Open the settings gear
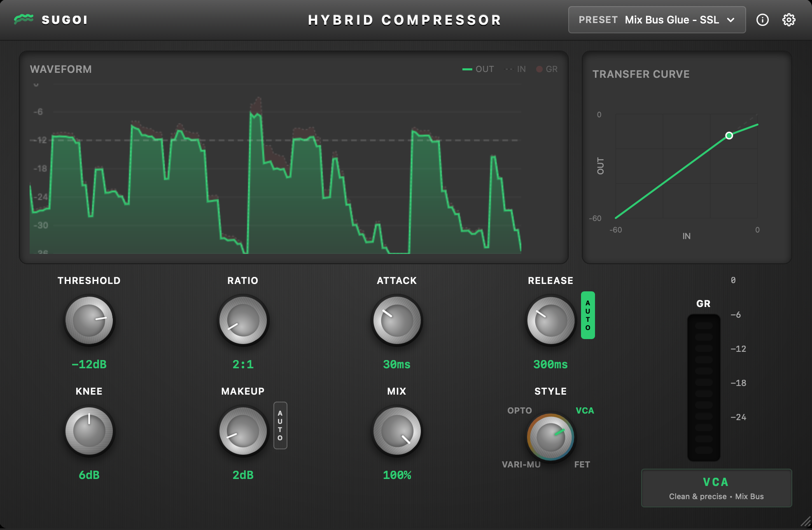This screenshot has width=812, height=530. [789, 19]
